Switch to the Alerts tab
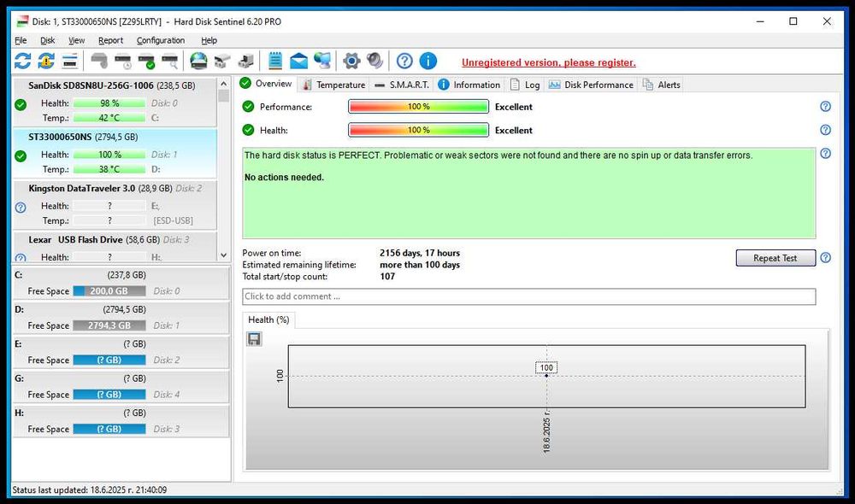 [x=662, y=85]
